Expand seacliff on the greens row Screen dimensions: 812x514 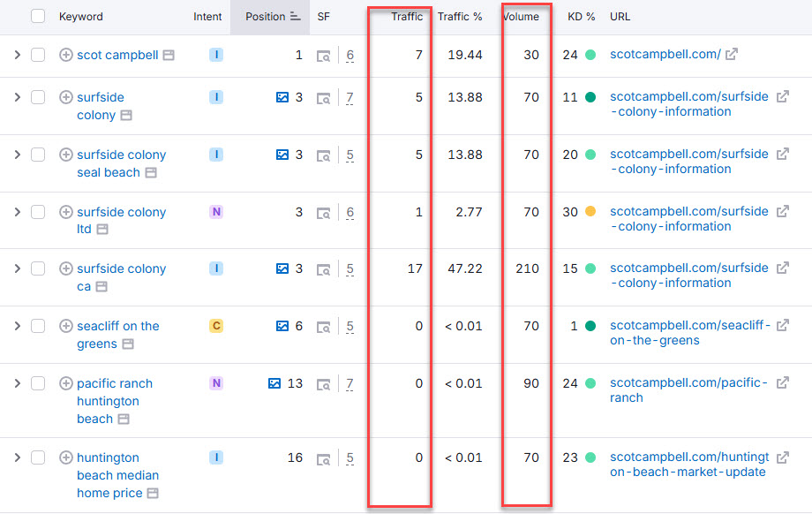click(17, 326)
